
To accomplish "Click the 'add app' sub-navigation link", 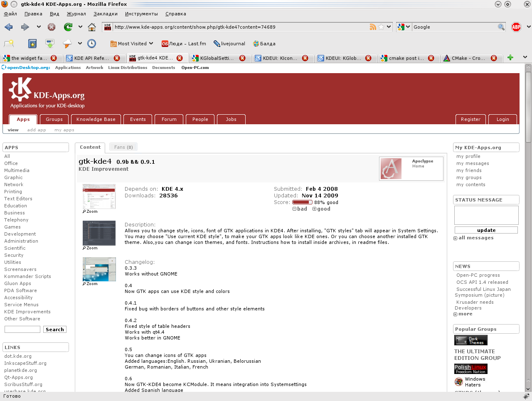I will [x=37, y=130].
